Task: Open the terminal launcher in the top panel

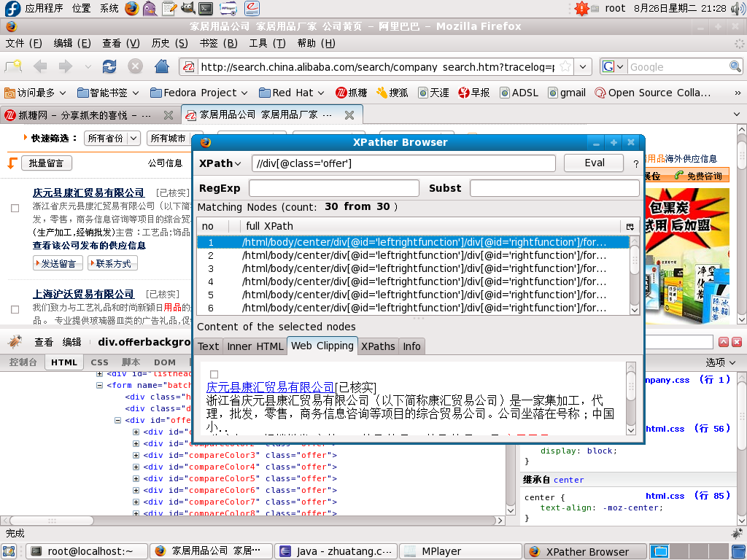Action: [x=206, y=8]
